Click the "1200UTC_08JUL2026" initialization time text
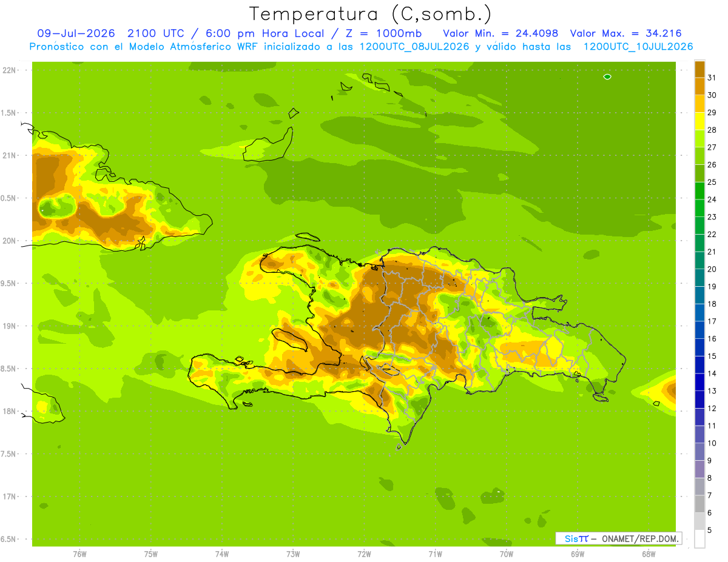Screen dimensions: 728x562 tap(414, 47)
